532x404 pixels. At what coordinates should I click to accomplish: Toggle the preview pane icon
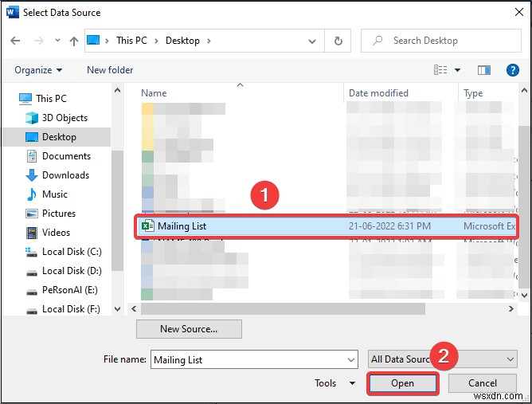[x=484, y=70]
